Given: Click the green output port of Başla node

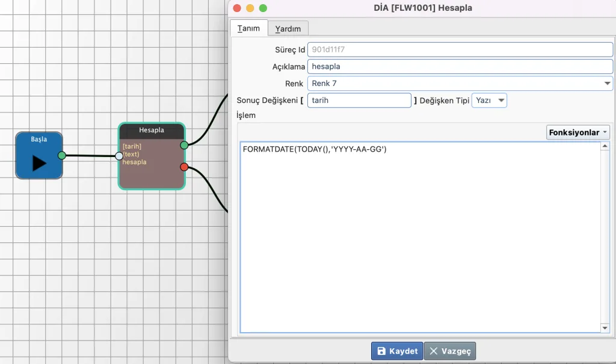Looking at the screenshot, I should click(x=62, y=155).
